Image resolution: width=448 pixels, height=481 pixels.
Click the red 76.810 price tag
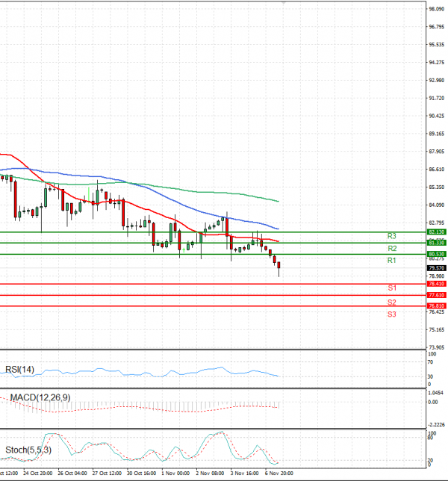click(437, 305)
